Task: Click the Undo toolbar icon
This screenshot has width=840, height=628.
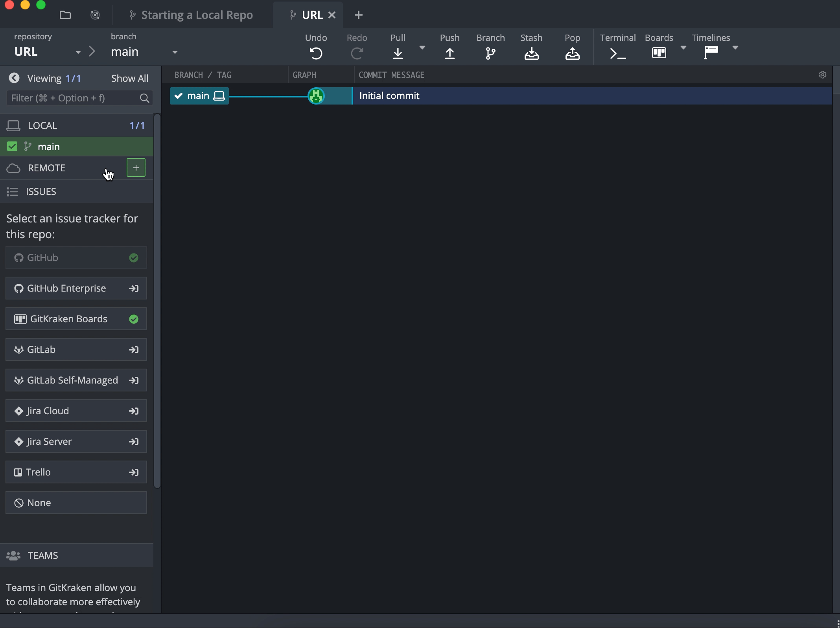Action: click(x=316, y=53)
